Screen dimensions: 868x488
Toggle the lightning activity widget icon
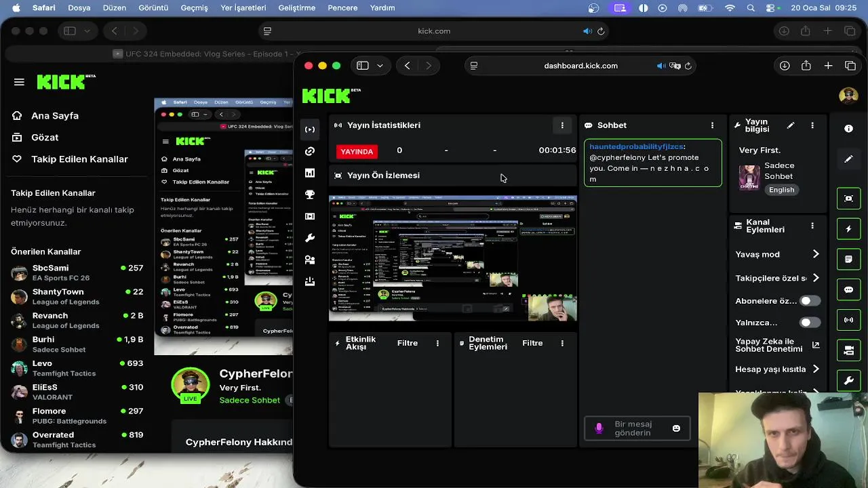click(x=848, y=229)
